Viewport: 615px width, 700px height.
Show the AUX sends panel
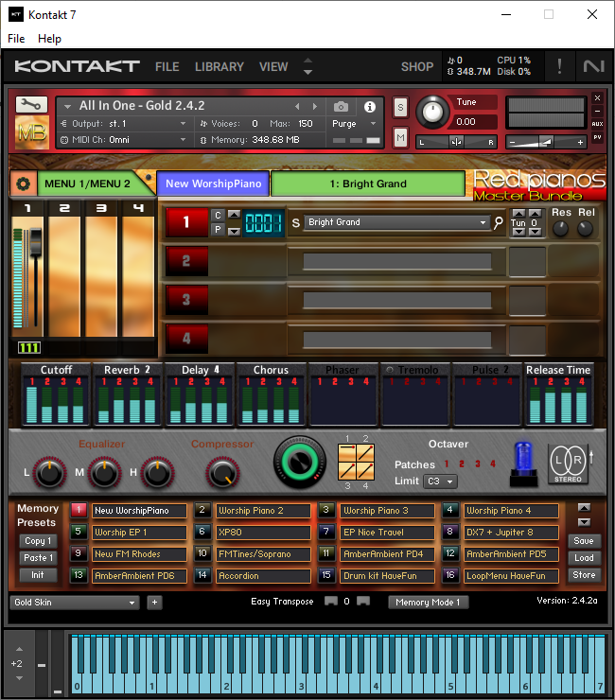point(597,124)
